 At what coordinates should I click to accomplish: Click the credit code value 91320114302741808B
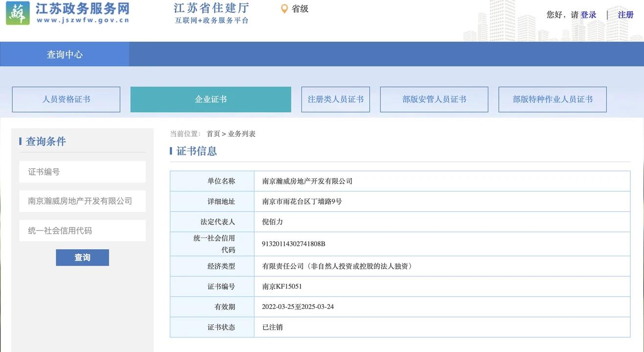294,244
